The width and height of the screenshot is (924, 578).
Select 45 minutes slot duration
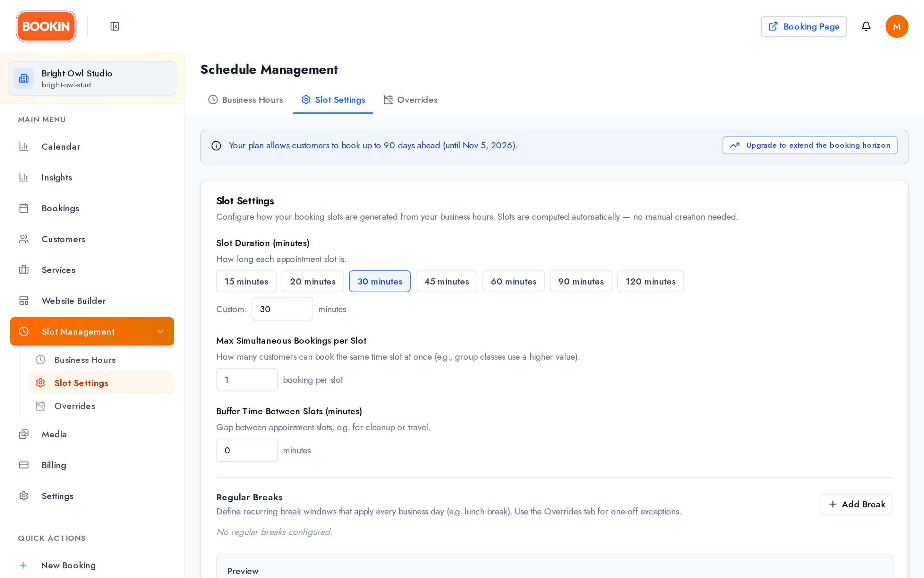point(446,281)
